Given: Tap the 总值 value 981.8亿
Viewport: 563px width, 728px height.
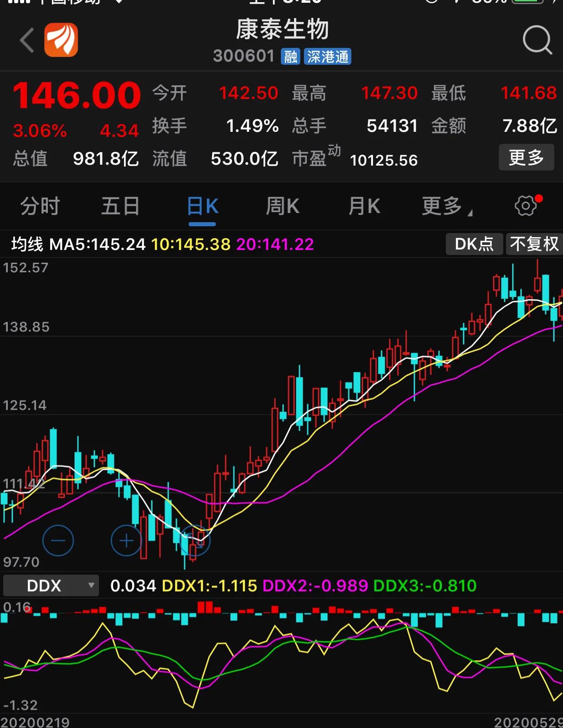Looking at the screenshot, I should [106, 159].
